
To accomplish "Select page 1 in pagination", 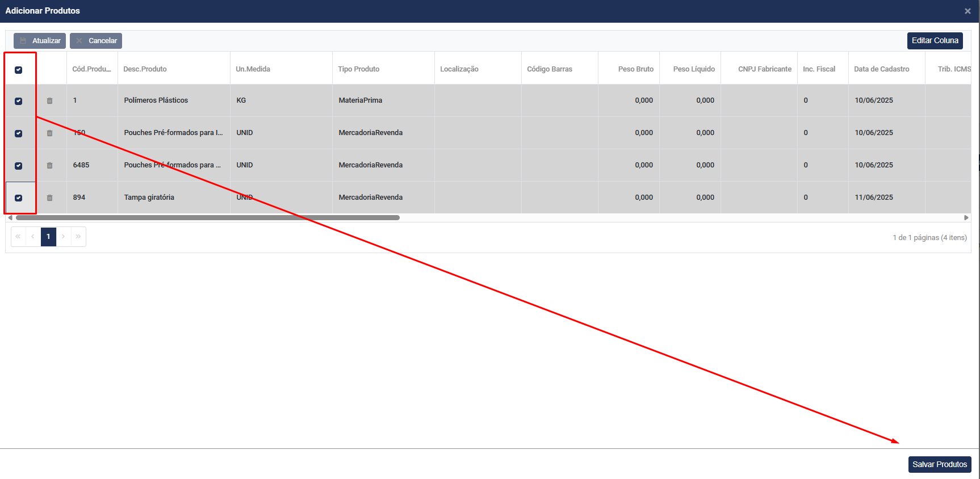I will click(48, 237).
